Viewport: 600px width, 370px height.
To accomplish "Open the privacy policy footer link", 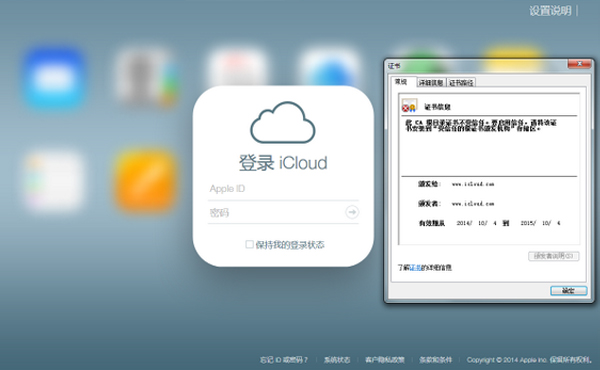I will click(x=385, y=360).
